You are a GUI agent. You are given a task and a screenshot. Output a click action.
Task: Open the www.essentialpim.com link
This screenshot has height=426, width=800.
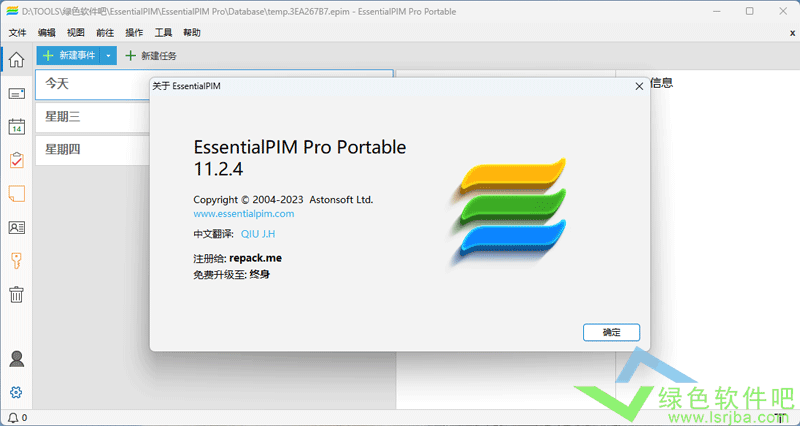(x=243, y=214)
